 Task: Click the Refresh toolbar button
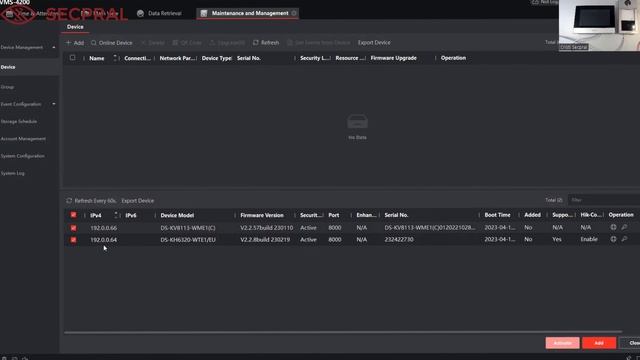coord(266,42)
